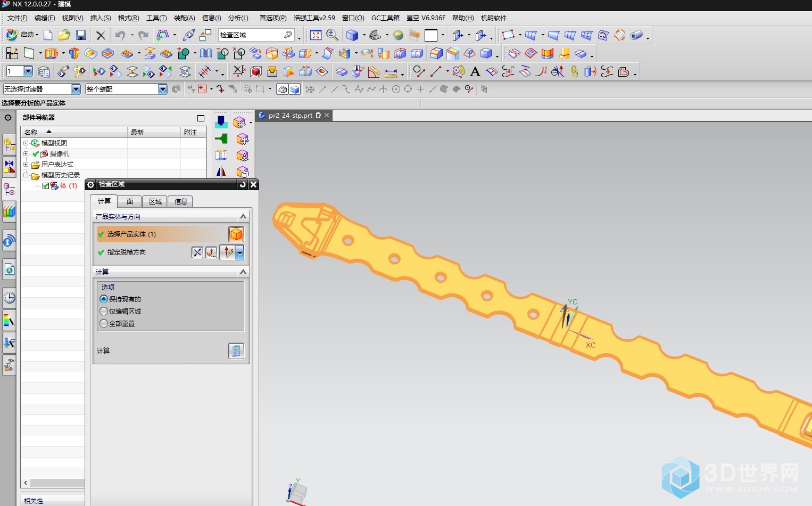812x506 pixels.
Task: Collapse the Model History tree node
Action: point(26,175)
